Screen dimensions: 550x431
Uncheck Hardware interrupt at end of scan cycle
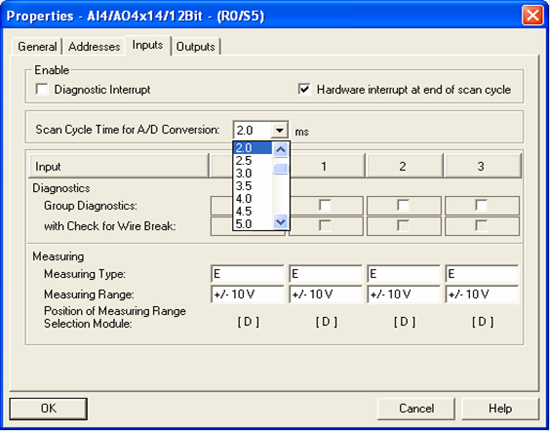[304, 90]
